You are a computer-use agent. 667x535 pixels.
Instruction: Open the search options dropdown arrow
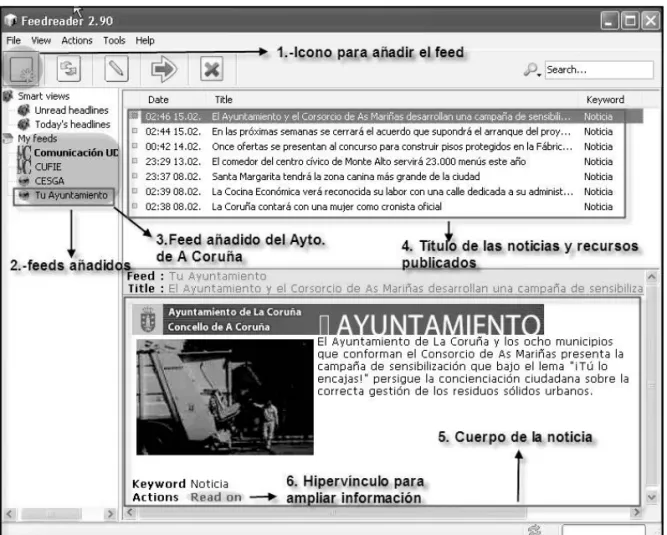539,75
